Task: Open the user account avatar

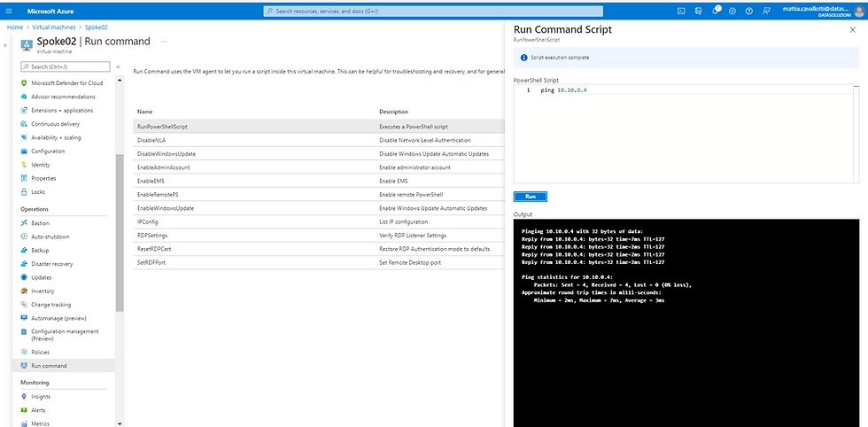Action: coord(859,12)
